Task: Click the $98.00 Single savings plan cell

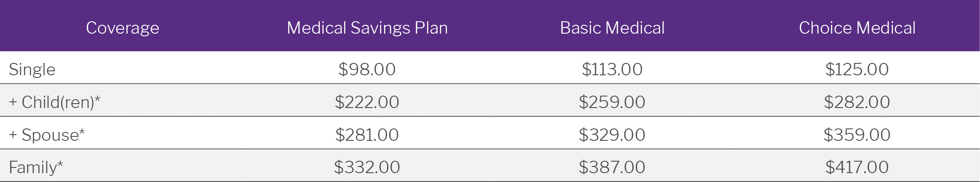Action: (x=367, y=70)
